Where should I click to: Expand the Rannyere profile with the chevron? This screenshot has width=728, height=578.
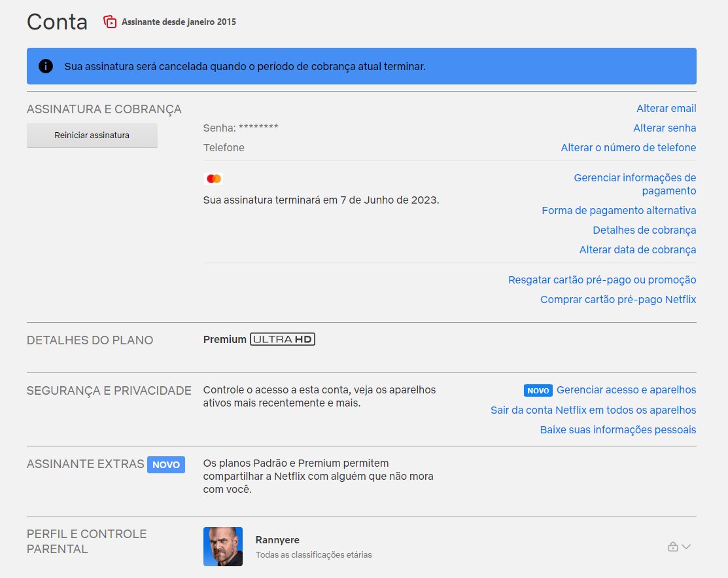point(686,547)
